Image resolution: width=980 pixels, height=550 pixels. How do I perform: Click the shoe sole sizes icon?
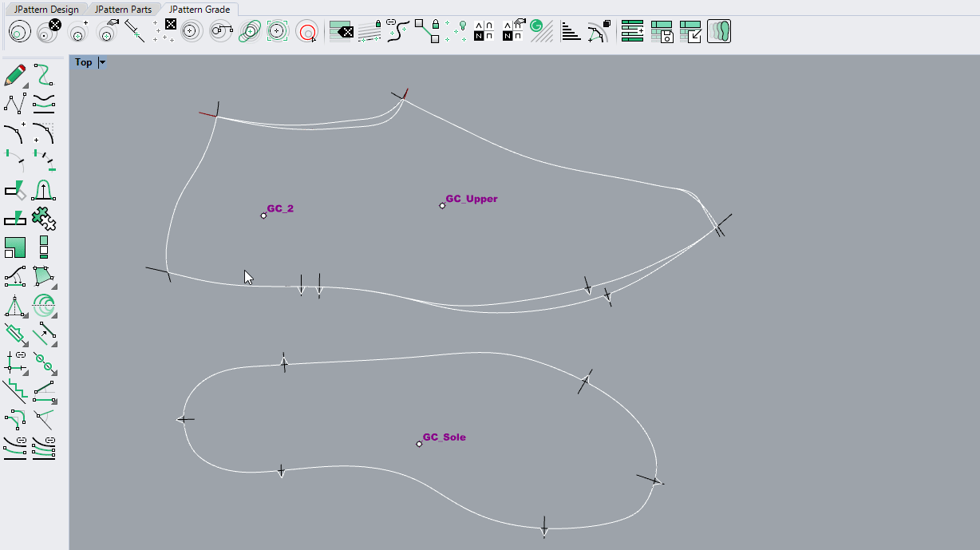(718, 32)
